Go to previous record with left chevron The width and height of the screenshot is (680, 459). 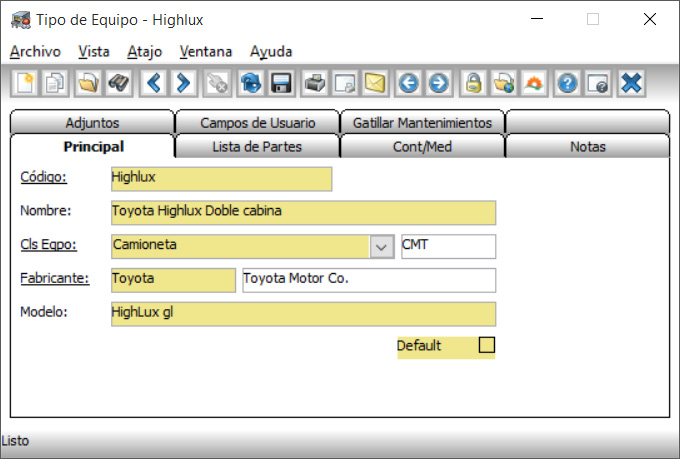[153, 83]
